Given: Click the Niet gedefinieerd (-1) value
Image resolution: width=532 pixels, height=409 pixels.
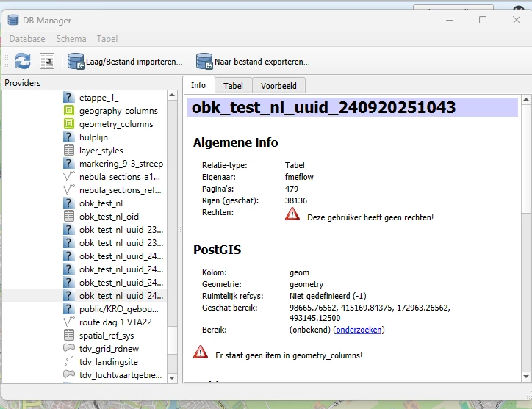Looking at the screenshot, I should click(x=328, y=296).
